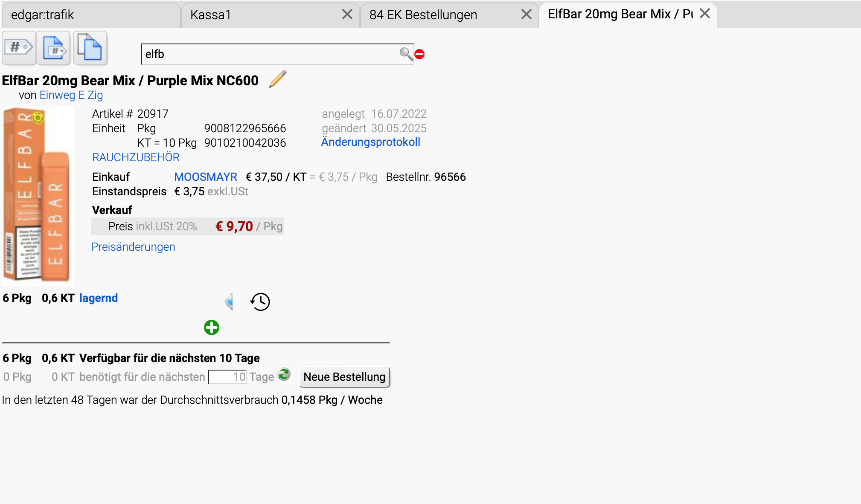Screen dimensions: 861x504
Task: Click the hashtag label toolbar icon
Action: click(x=19, y=47)
